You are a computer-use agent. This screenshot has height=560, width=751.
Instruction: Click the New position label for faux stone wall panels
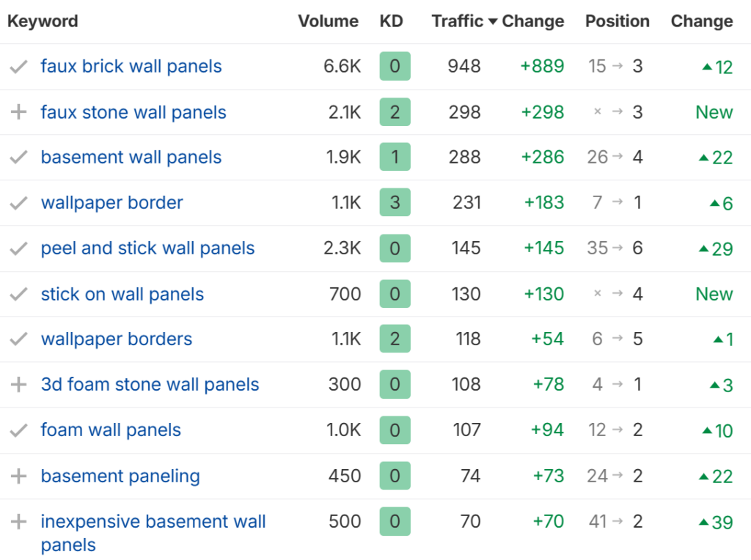(x=714, y=112)
